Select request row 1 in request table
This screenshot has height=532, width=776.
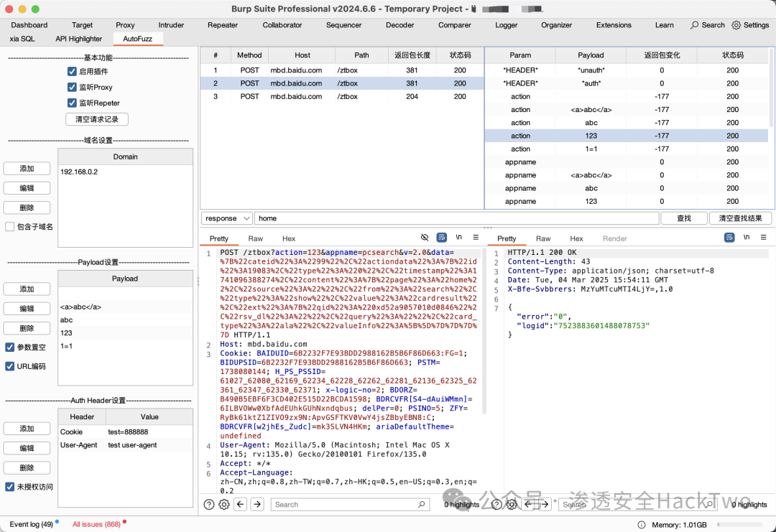[x=342, y=70]
